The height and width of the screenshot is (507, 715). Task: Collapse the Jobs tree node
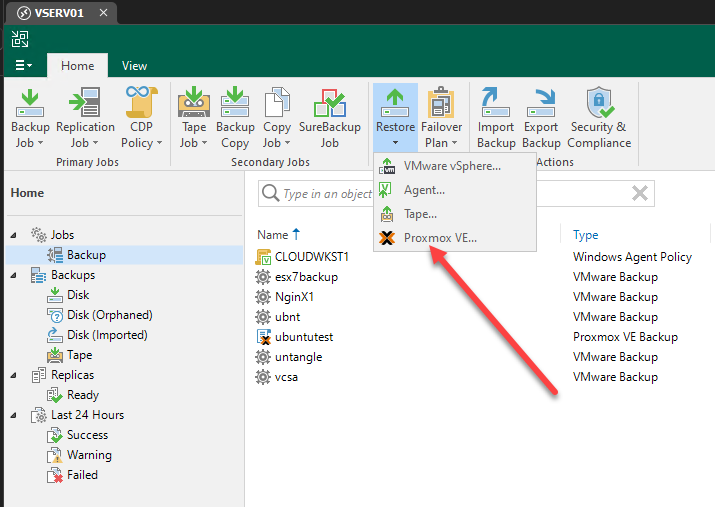click(x=14, y=235)
